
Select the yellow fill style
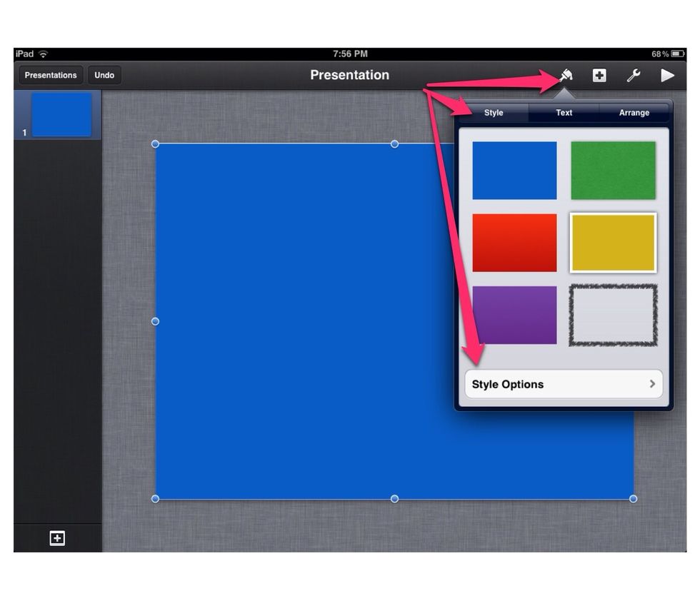[613, 243]
